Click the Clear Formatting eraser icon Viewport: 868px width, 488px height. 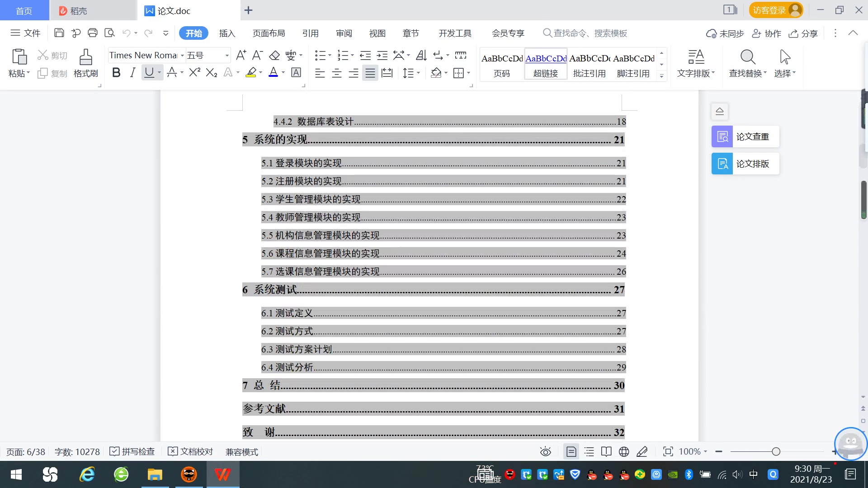pos(274,56)
